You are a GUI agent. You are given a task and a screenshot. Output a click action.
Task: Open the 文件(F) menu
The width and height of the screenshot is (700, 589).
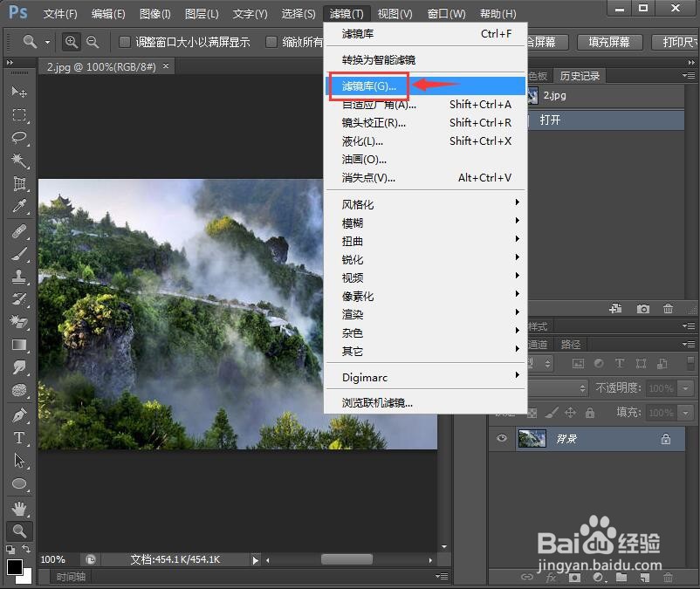coord(60,14)
